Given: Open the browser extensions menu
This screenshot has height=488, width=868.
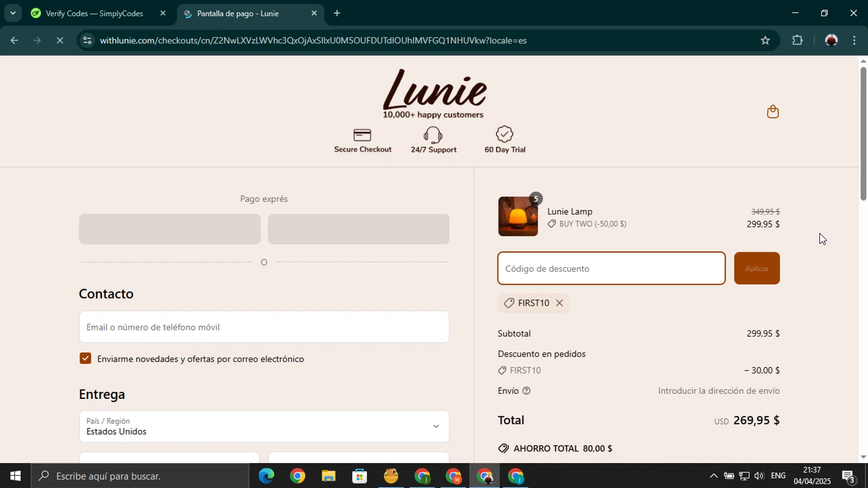Looking at the screenshot, I should [797, 41].
